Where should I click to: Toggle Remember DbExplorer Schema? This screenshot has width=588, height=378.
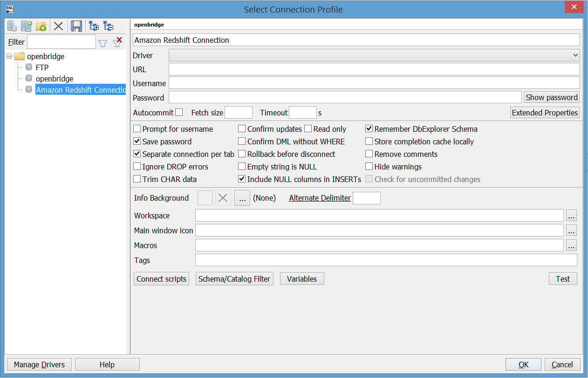coord(369,129)
